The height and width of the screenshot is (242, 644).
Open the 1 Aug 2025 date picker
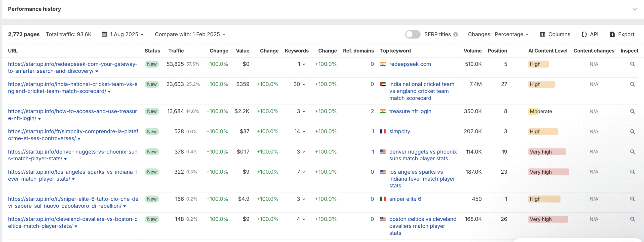click(123, 34)
